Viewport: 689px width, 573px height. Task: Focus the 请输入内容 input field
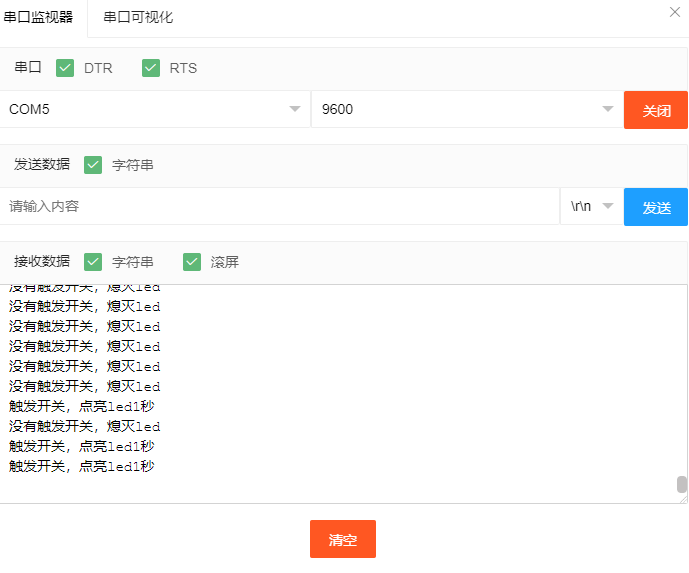coord(280,207)
